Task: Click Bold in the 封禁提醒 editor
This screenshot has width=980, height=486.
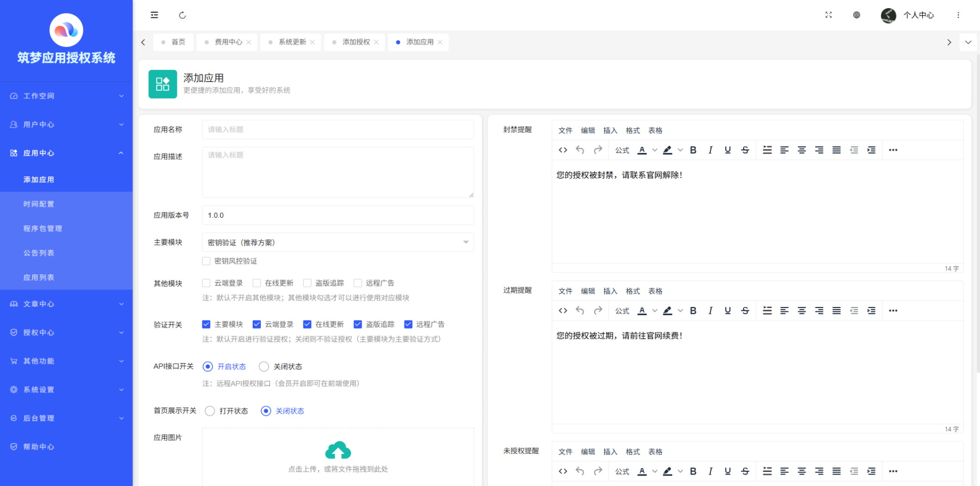Action: 693,150
